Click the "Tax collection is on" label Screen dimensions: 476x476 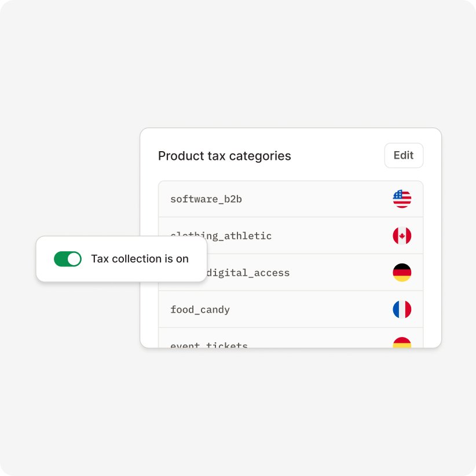click(x=140, y=259)
